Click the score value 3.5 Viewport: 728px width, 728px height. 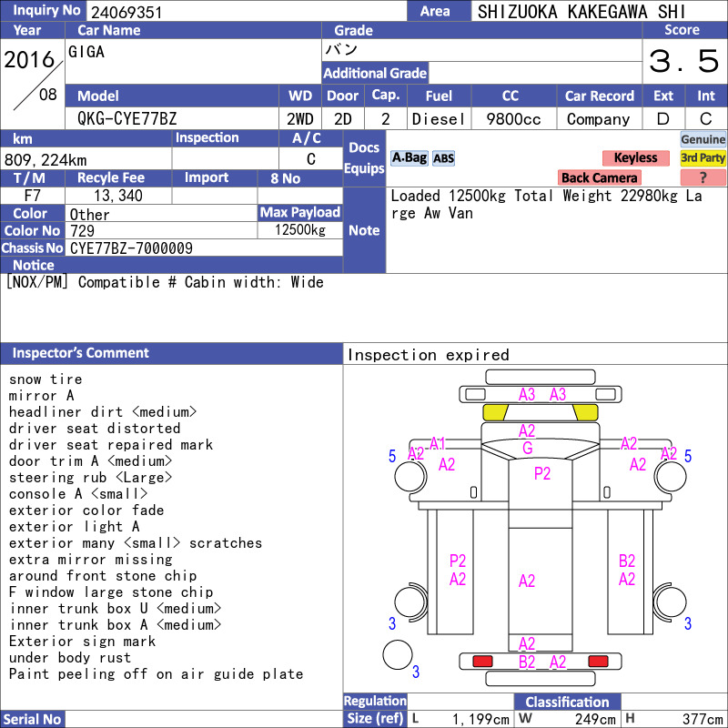(684, 61)
